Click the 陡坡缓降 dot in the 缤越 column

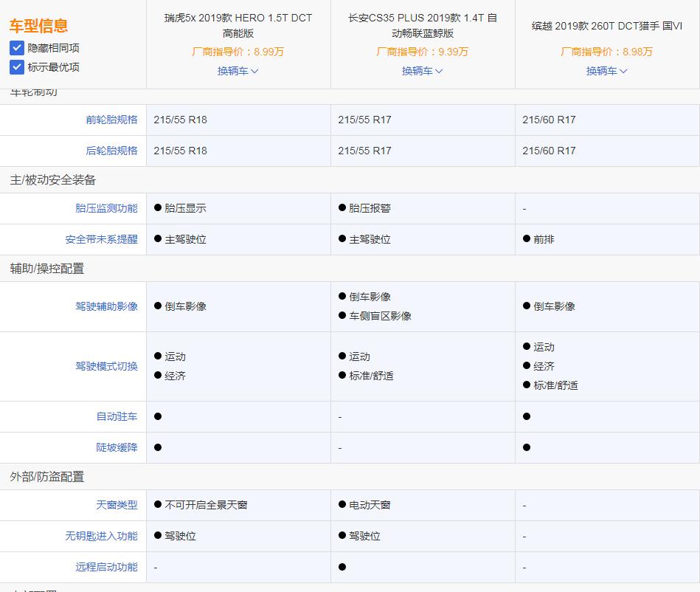[527, 447]
